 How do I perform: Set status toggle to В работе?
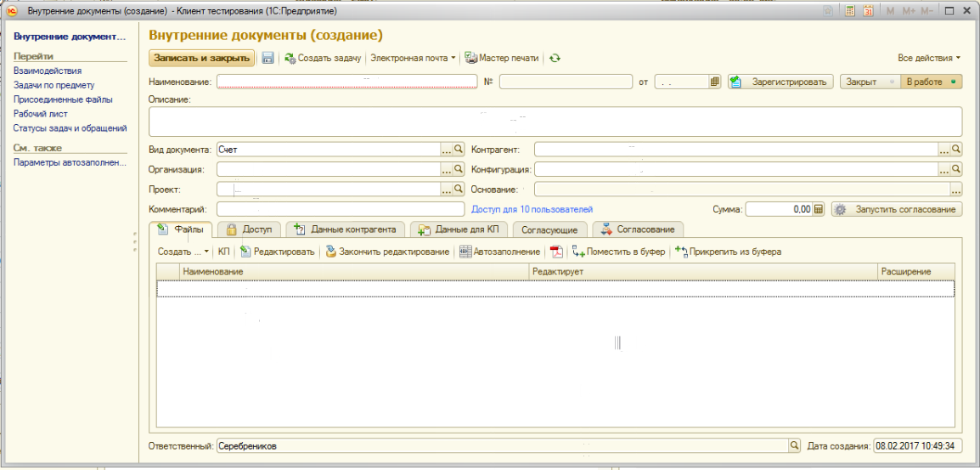(931, 82)
